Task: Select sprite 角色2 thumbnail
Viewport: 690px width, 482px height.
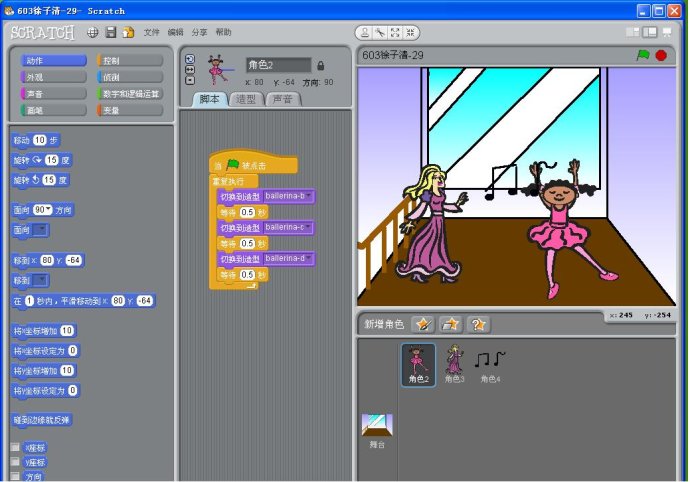Action: click(418, 365)
